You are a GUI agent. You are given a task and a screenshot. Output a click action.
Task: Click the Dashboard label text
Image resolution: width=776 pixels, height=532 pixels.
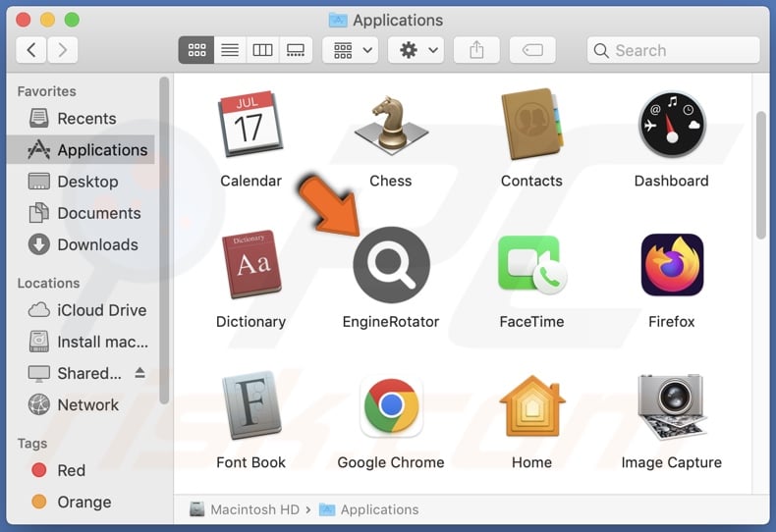pos(672,181)
